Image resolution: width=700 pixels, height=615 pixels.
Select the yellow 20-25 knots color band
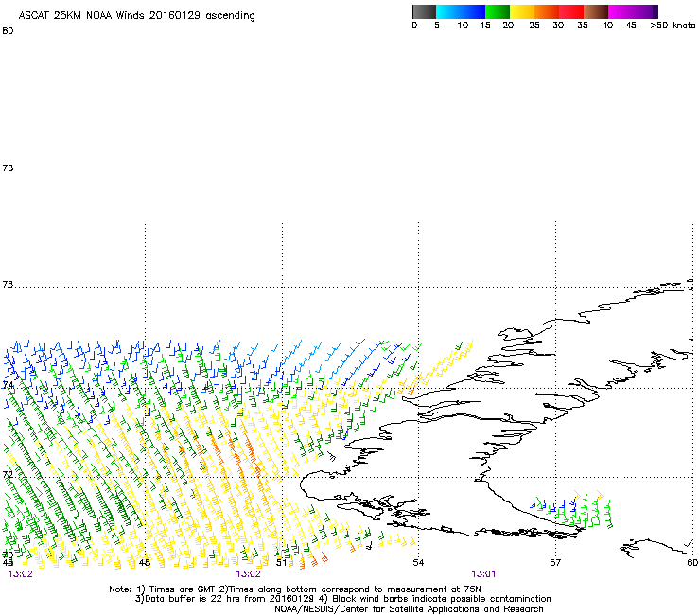pos(522,11)
